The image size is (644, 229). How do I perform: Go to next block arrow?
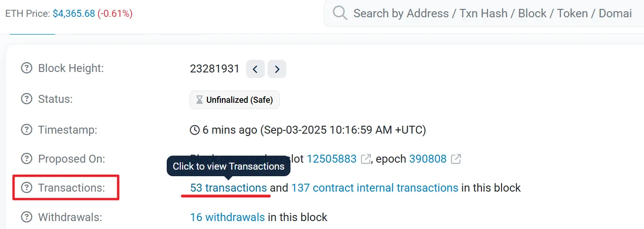coord(277,69)
